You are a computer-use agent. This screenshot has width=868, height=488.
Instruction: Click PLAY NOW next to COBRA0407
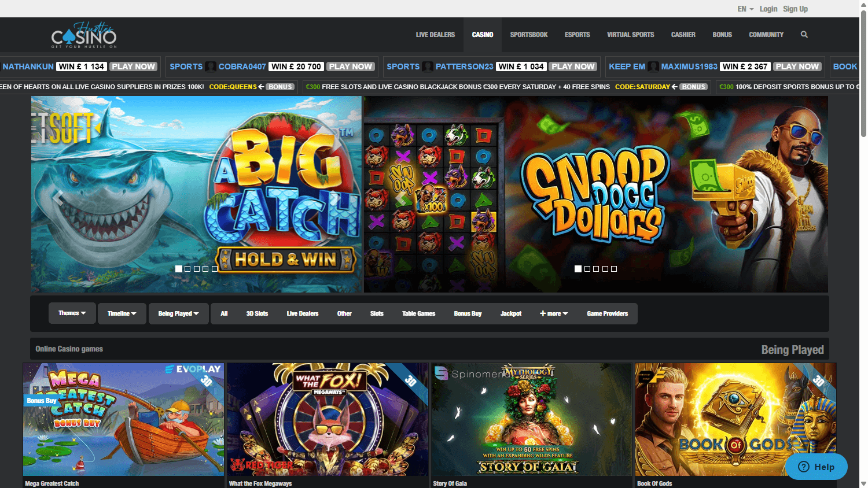click(350, 66)
